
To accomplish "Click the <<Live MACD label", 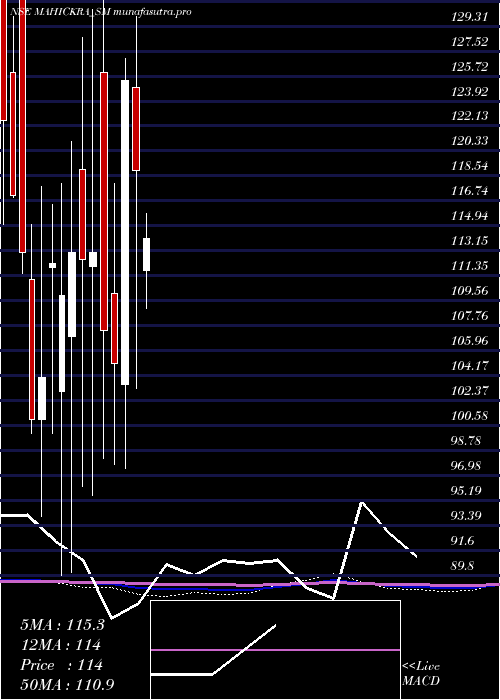I will [421, 674].
